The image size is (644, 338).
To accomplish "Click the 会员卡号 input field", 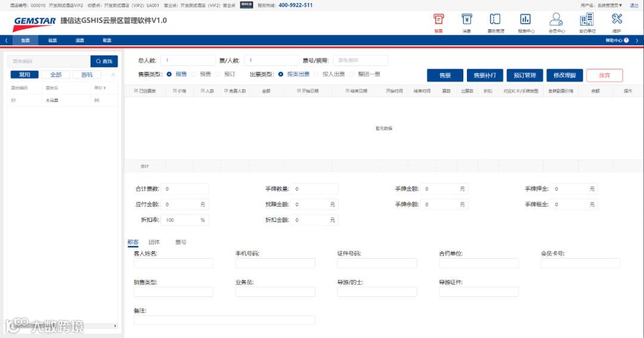I will pos(580,263).
